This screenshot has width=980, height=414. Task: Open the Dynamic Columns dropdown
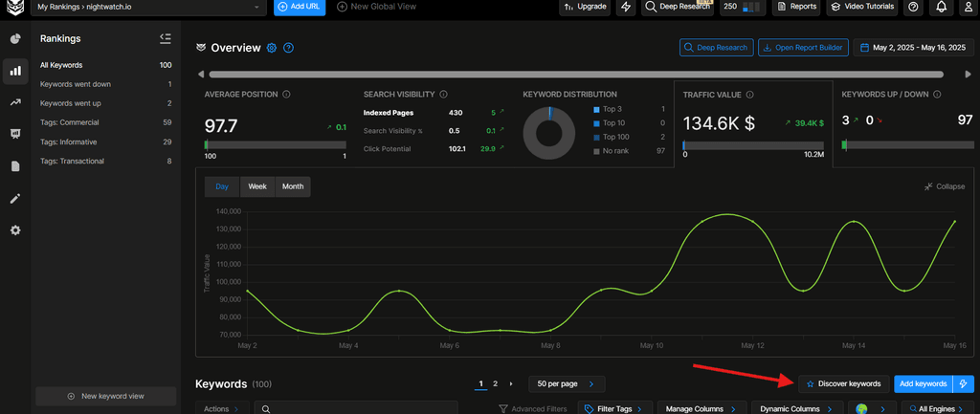(x=797, y=408)
